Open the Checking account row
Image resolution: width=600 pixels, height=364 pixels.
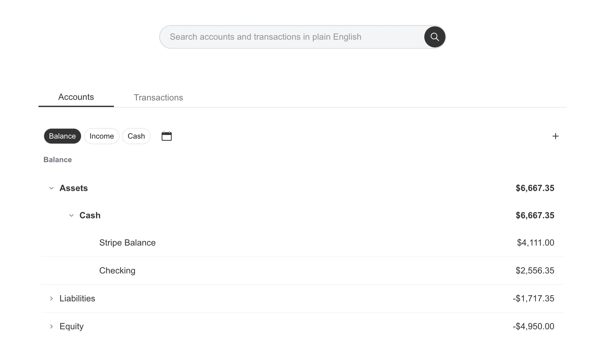117,271
